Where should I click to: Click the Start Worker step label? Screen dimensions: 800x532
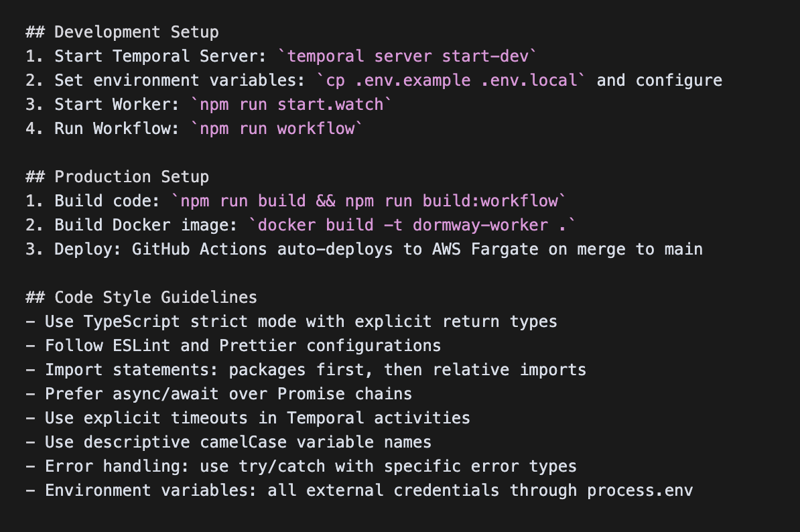tap(103, 105)
